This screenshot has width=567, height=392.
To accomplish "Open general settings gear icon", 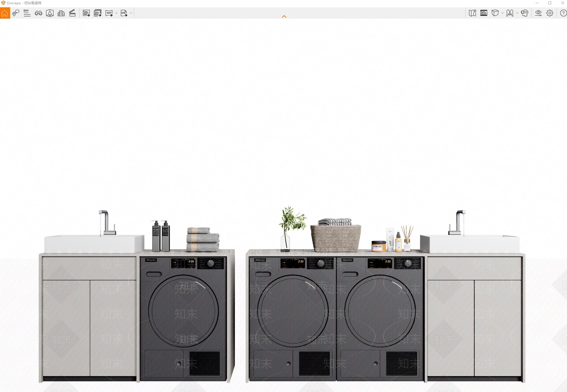I will [550, 13].
